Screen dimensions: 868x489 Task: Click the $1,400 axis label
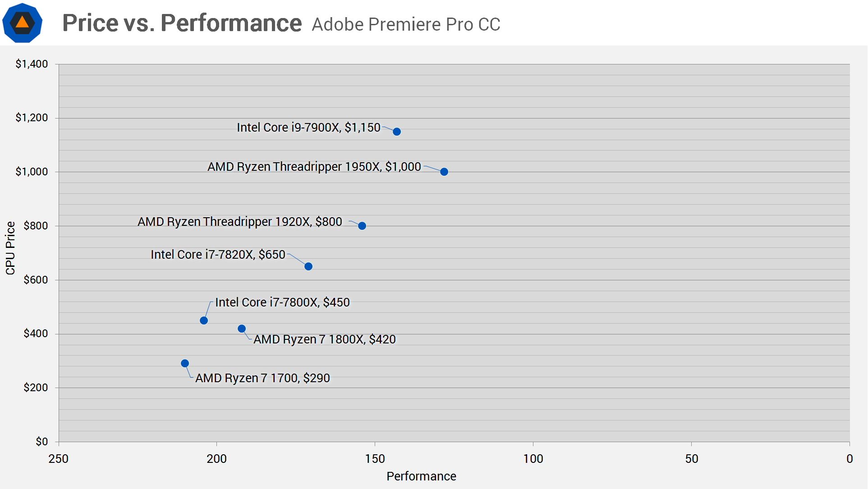[x=32, y=64]
